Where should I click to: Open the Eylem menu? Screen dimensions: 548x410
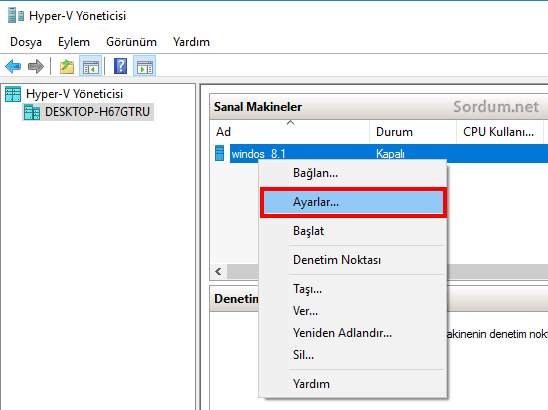click(x=74, y=42)
